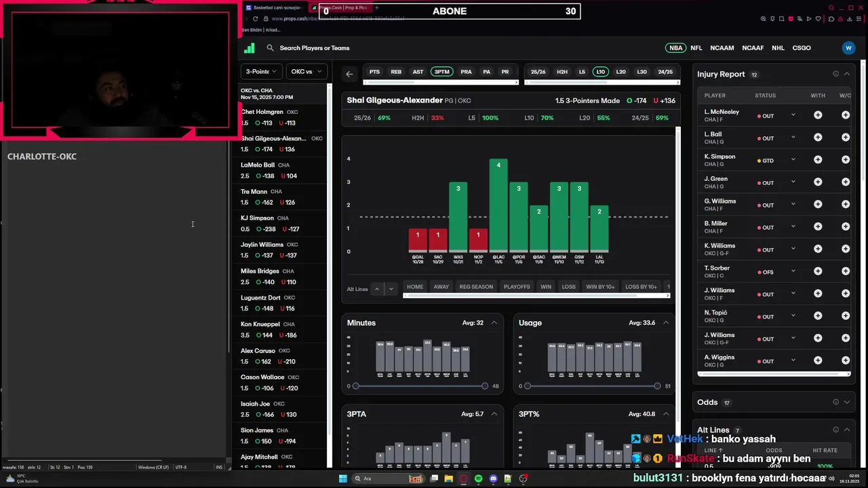
Task: Add G. Williams to WITH filter
Action: point(818,205)
